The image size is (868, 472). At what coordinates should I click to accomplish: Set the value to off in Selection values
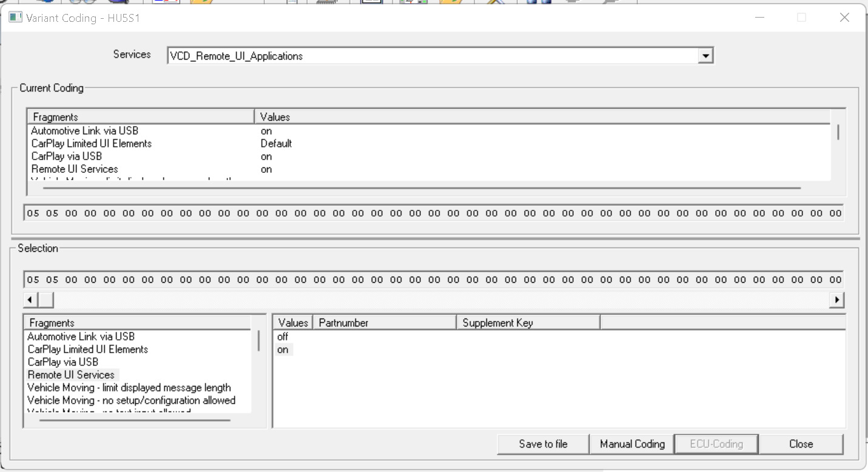coord(283,337)
